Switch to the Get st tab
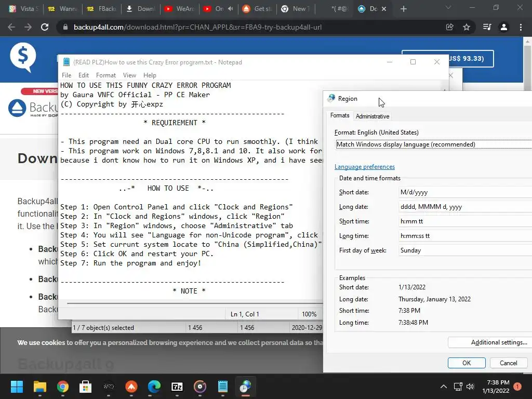 click(x=258, y=9)
